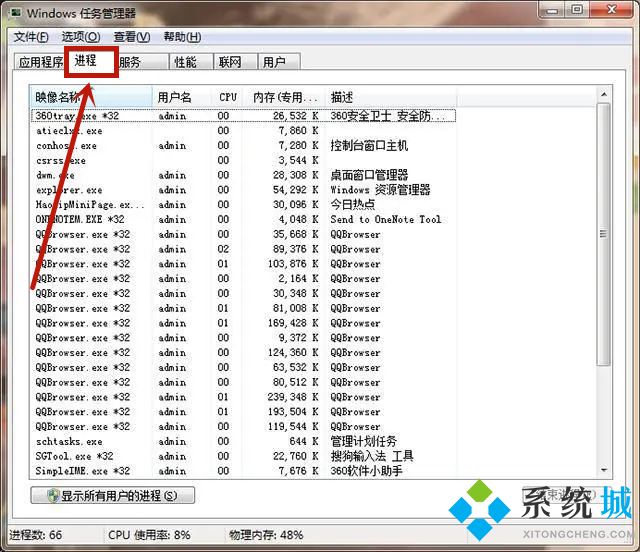
Task: Select QQBrowser.exe row using 9,372 K
Action: 243,338
